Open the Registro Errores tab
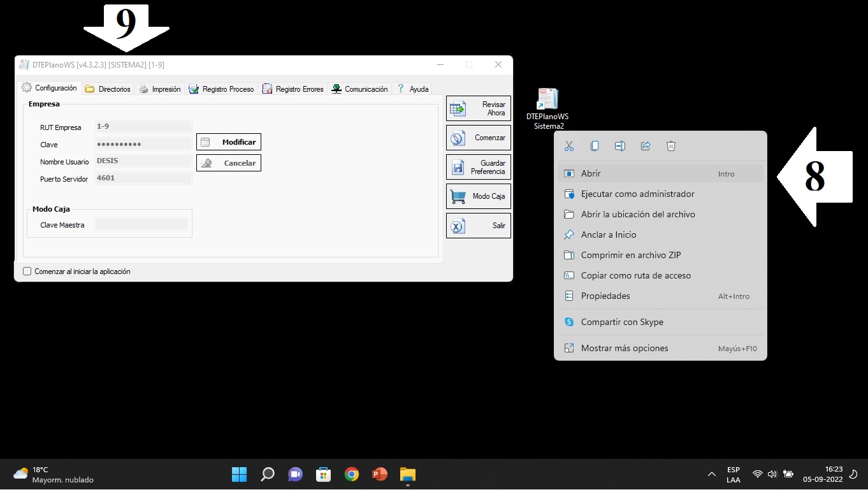Screen dimensions: 868x492 click(x=293, y=89)
